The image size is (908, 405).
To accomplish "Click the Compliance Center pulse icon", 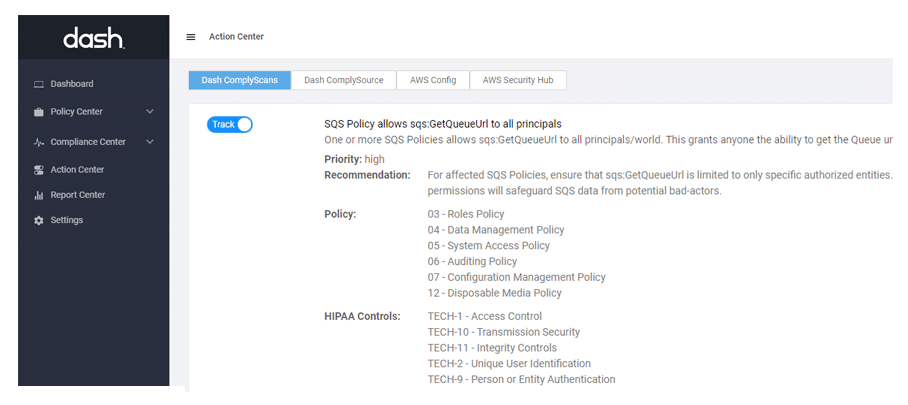I will [39, 142].
